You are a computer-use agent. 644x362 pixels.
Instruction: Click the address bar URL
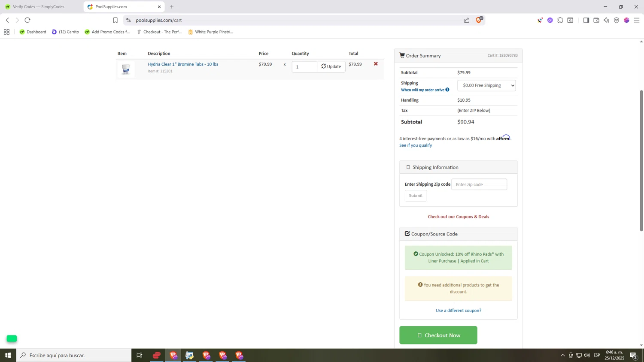click(x=159, y=20)
